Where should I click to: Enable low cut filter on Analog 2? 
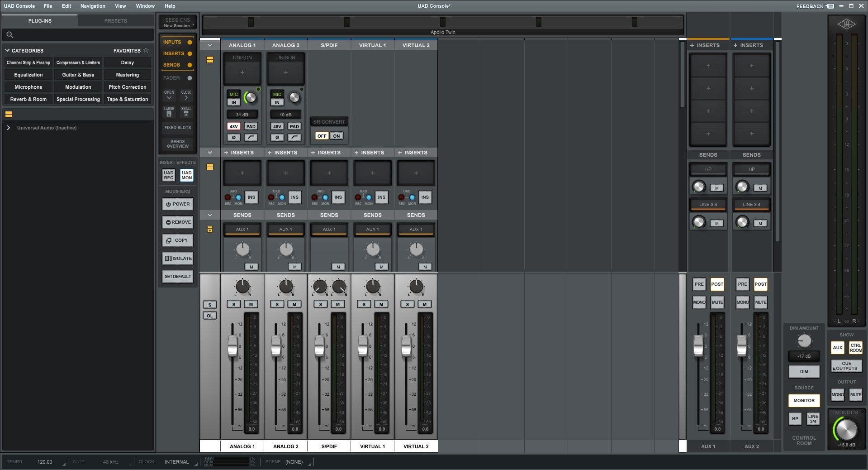tap(294, 137)
